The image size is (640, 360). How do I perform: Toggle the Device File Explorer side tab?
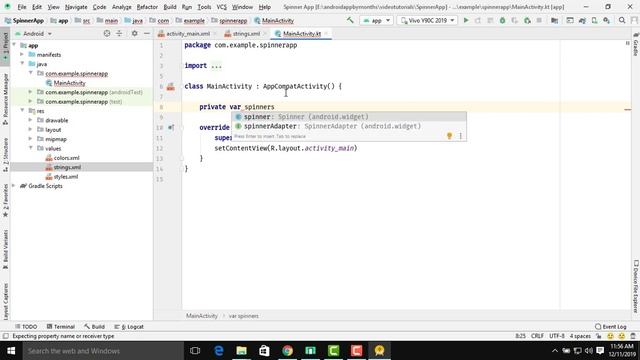(x=636, y=286)
